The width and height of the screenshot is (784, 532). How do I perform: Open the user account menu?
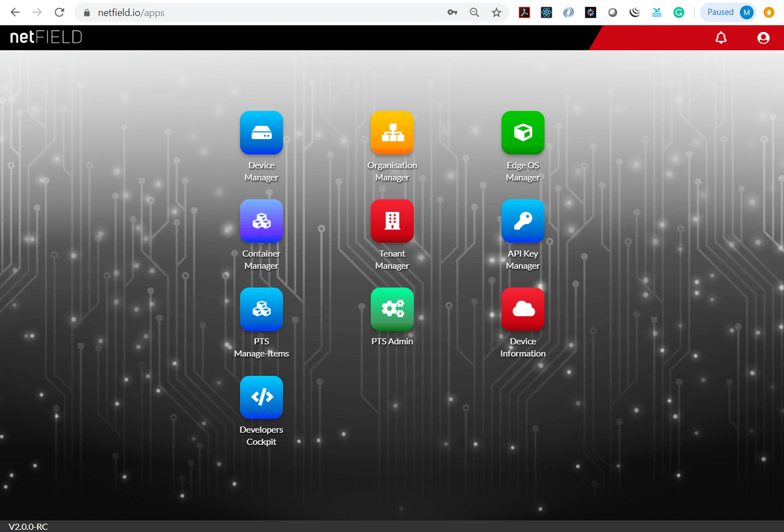coord(763,38)
